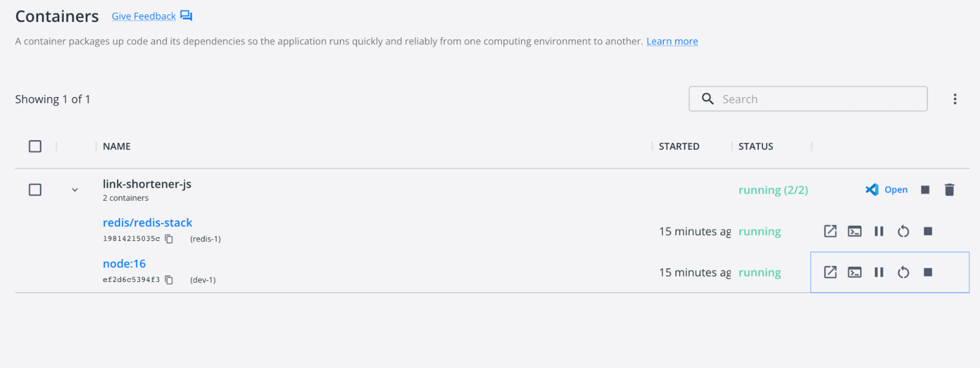Open node:16 container in browser
Viewport: 980px width, 368px height.
(830, 272)
